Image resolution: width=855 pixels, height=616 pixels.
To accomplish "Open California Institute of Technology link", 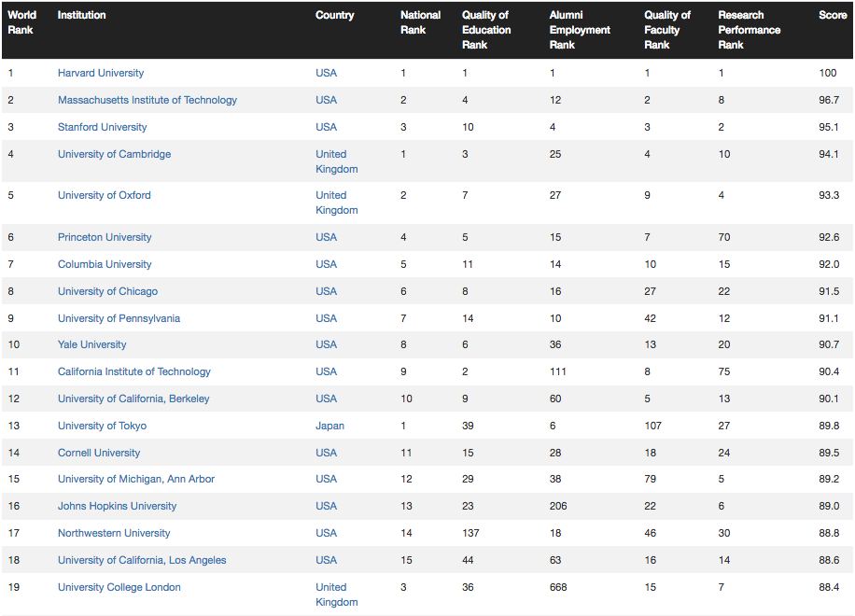I will (x=134, y=371).
